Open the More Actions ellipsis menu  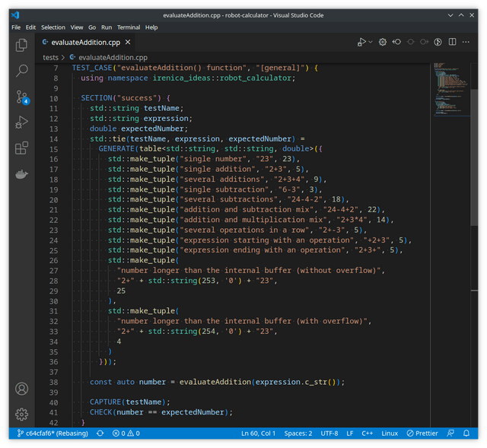tap(466, 42)
